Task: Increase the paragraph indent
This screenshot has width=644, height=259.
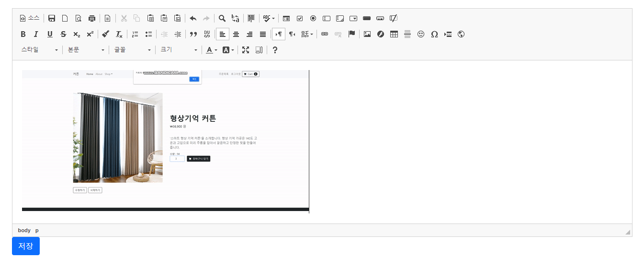Action: pyautogui.click(x=178, y=34)
